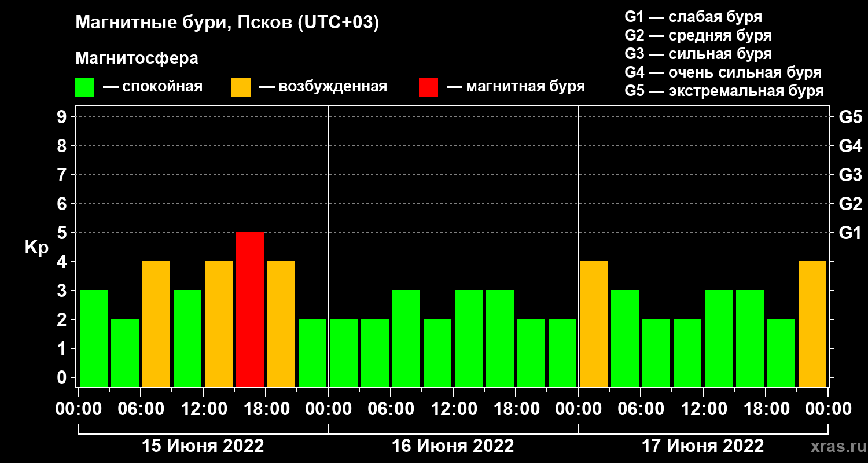Click the chart title 'Магнитные бури, Псков (UTC+03)'
The width and height of the screenshot is (868, 463).
pos(227,24)
